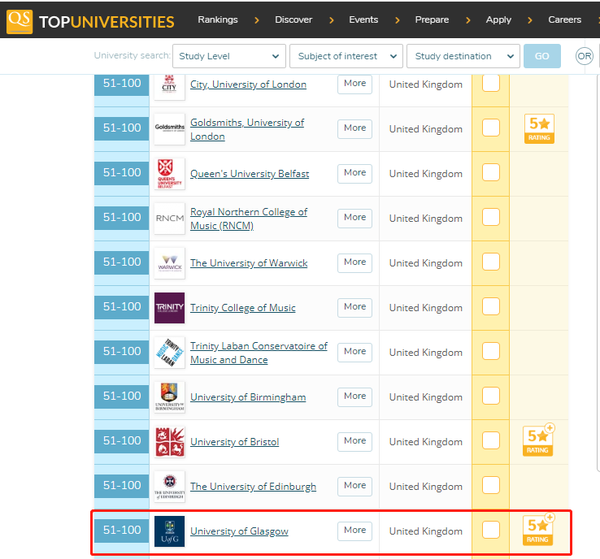
Task: Open Royal Northern College of Music link
Action: tap(249, 219)
